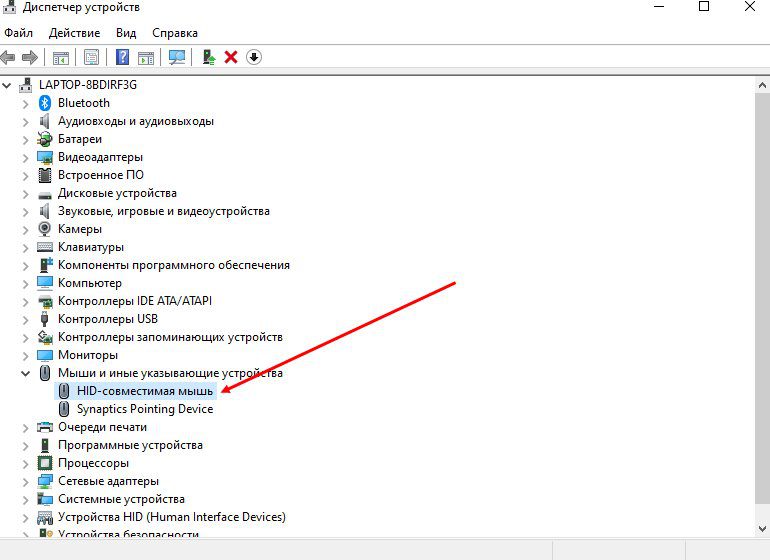Viewport: 770px width, 560px height.
Task: Click the Сетевые адаптеры network icon
Action: (x=45, y=481)
